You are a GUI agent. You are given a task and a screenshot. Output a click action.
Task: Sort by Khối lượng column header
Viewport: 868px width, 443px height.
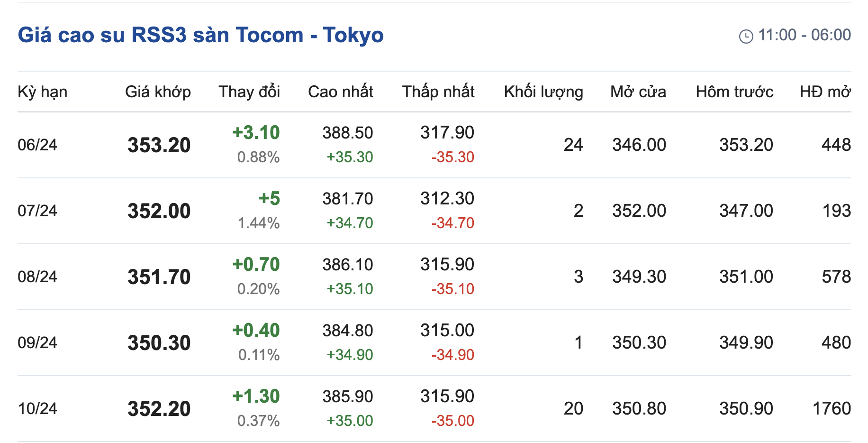(x=543, y=92)
